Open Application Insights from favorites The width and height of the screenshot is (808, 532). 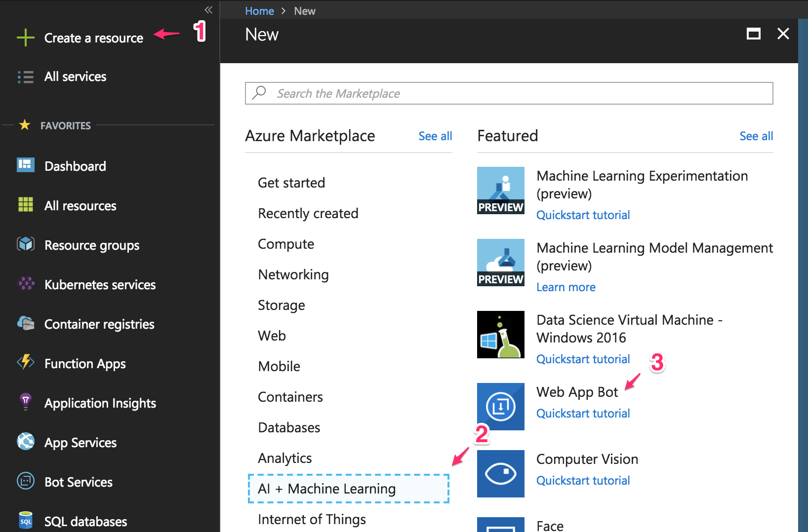100,404
